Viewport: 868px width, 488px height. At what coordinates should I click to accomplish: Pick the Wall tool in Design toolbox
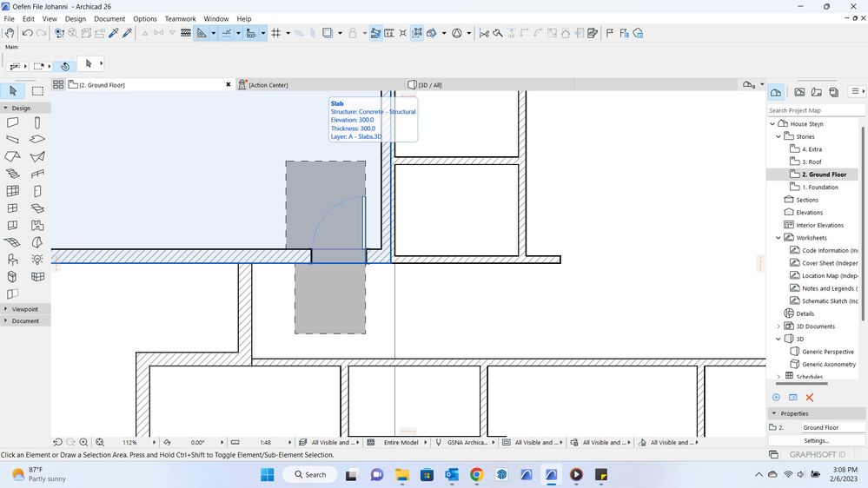coord(13,122)
